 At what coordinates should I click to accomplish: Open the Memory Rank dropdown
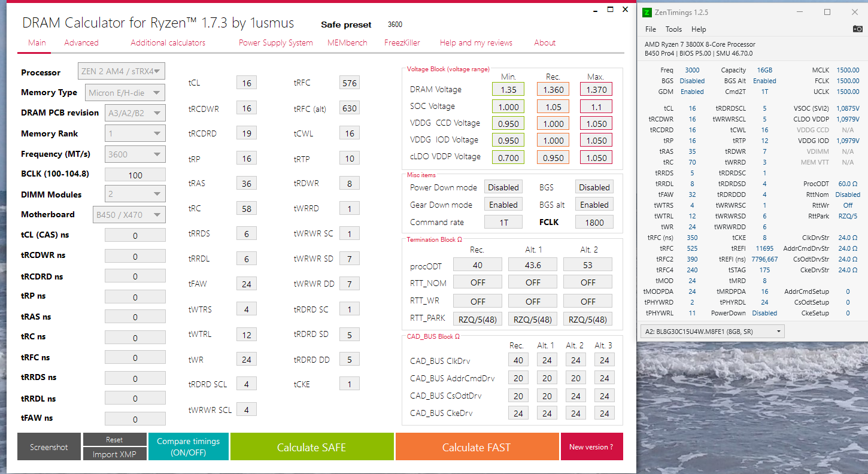click(135, 133)
